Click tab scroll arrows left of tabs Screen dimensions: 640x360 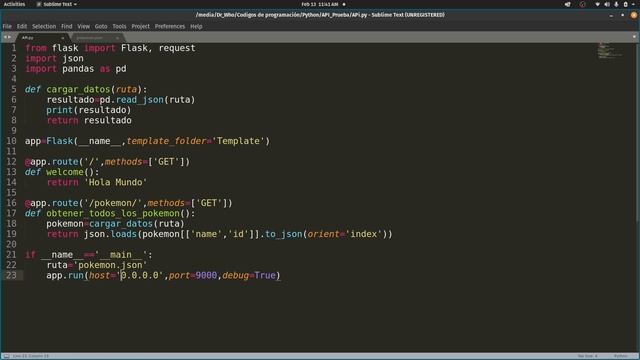[7, 37]
